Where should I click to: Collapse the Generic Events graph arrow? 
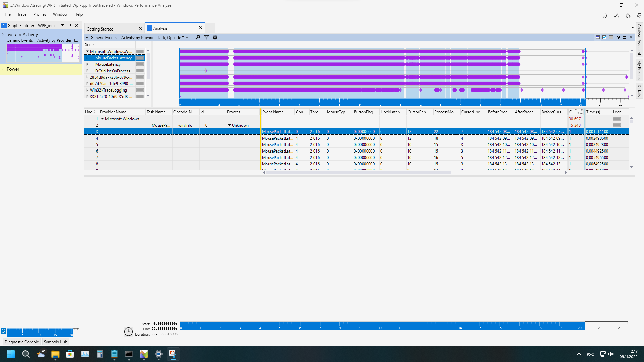pyautogui.click(x=87, y=38)
